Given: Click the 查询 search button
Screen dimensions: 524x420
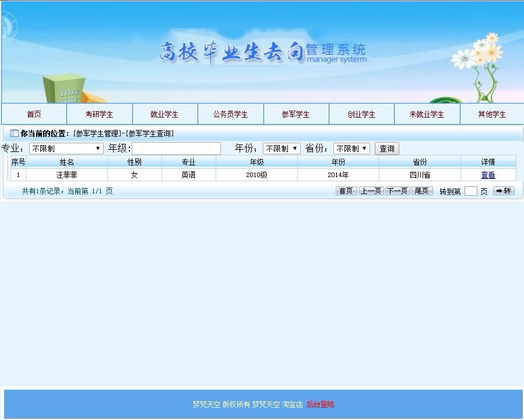Looking at the screenshot, I should pyautogui.click(x=386, y=148).
